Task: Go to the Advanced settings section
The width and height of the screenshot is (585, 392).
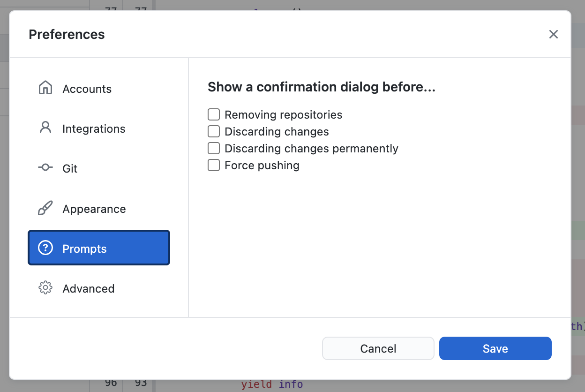Action: pyautogui.click(x=88, y=288)
